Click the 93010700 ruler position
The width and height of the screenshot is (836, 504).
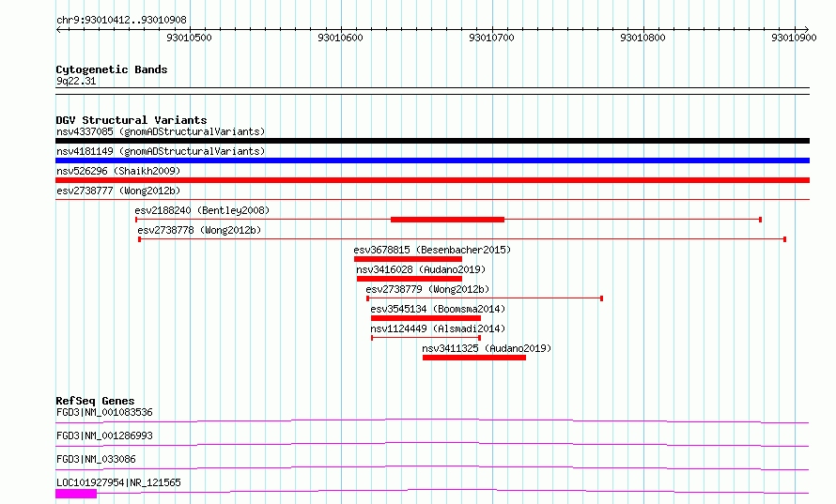(491, 38)
